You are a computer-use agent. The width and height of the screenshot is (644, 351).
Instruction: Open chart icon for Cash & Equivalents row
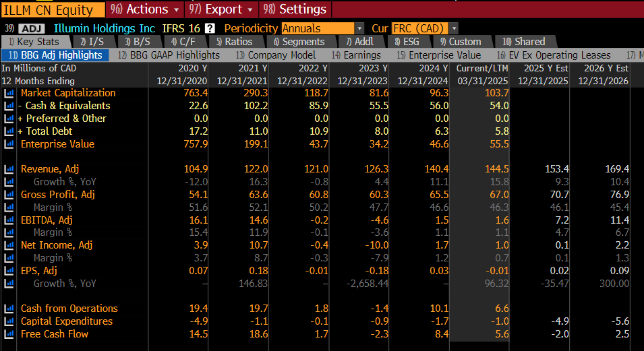9,106
